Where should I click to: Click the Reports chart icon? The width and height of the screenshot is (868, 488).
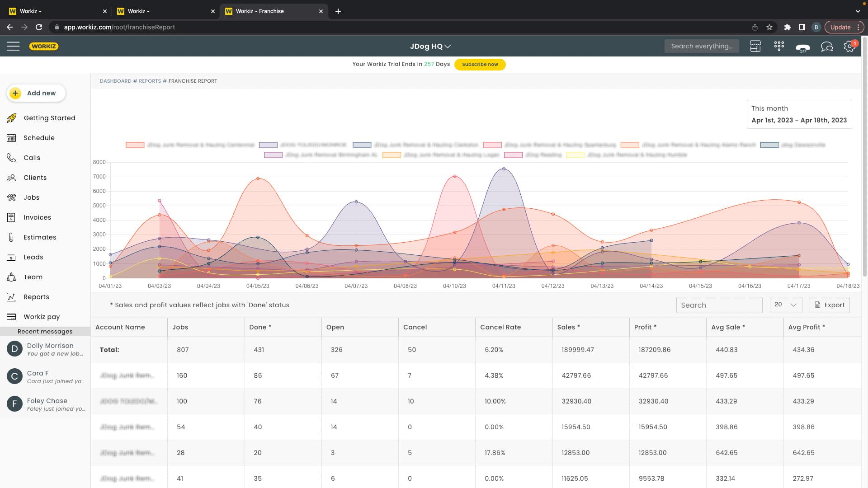11,297
